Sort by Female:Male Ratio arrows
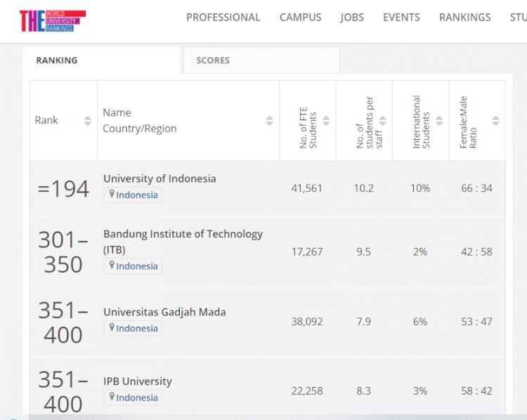 (x=496, y=121)
